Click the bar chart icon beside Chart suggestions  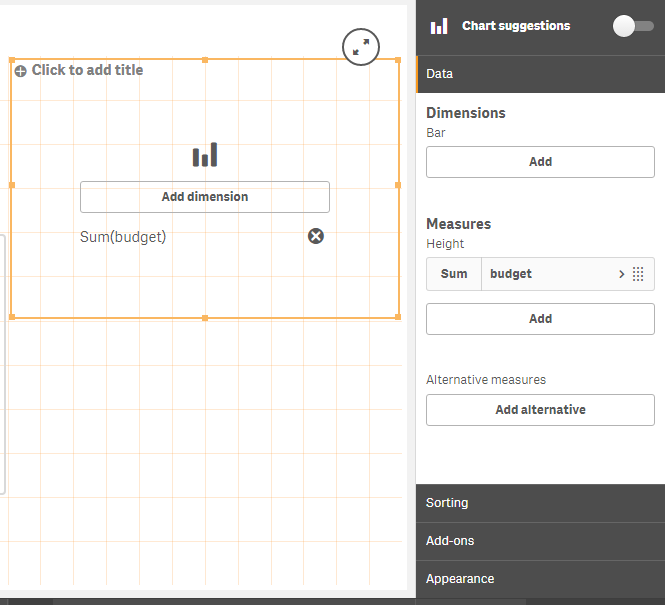pos(439,26)
